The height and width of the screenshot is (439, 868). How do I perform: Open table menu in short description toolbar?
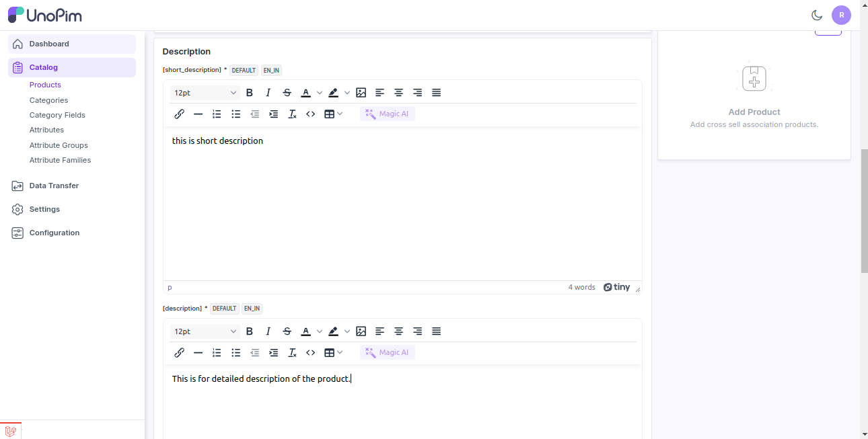[x=333, y=114]
